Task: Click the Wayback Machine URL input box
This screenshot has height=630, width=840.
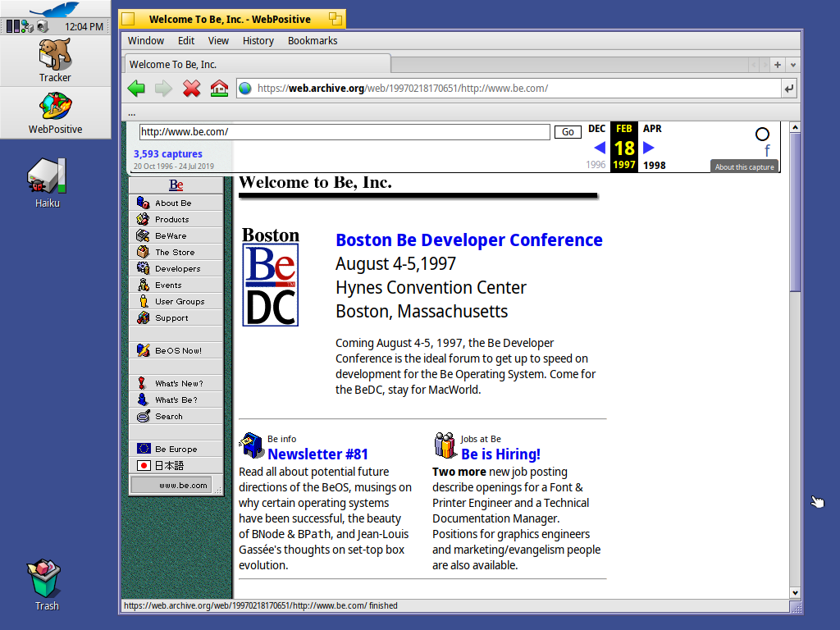Action: [x=345, y=132]
